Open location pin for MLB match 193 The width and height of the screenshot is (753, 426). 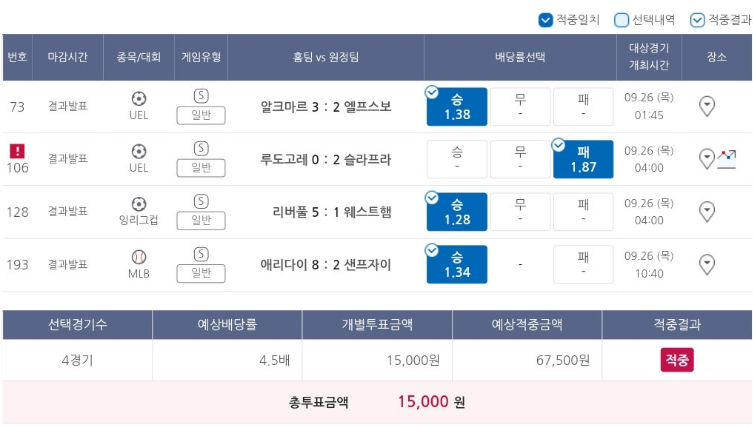[x=706, y=264]
